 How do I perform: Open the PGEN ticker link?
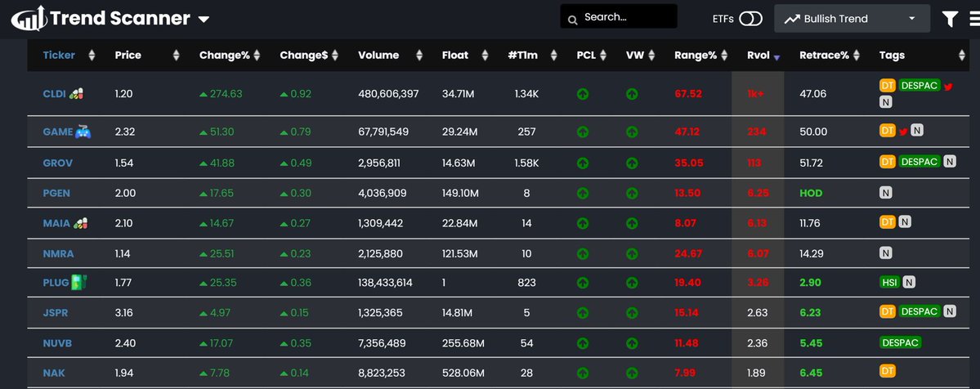[x=56, y=193]
